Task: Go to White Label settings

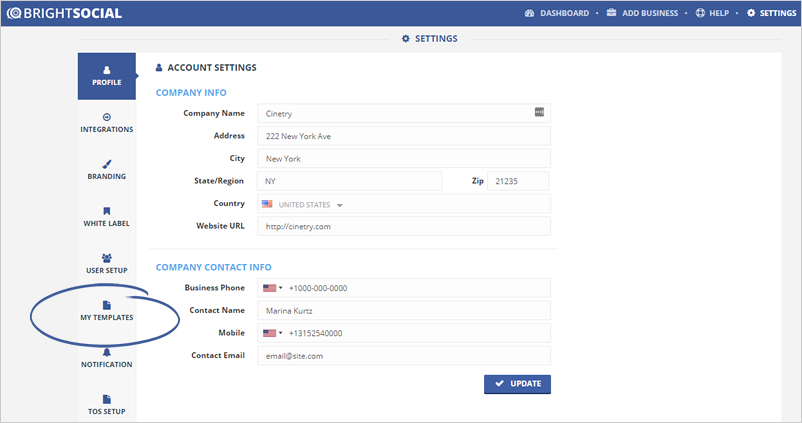Action: point(107,216)
